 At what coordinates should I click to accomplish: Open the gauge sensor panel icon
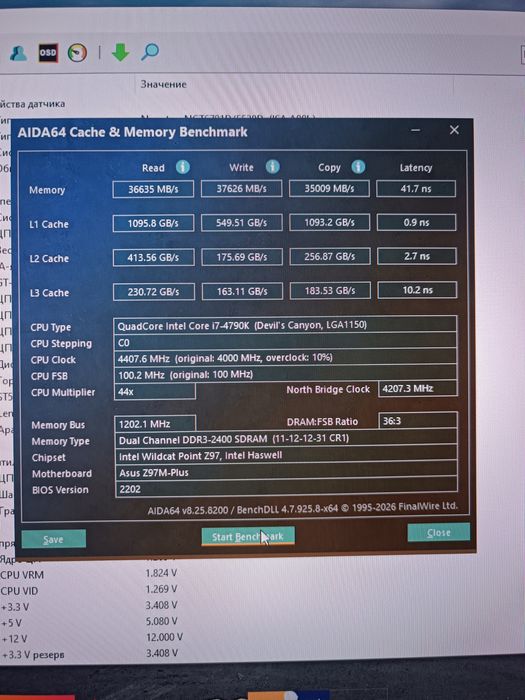click(77, 53)
